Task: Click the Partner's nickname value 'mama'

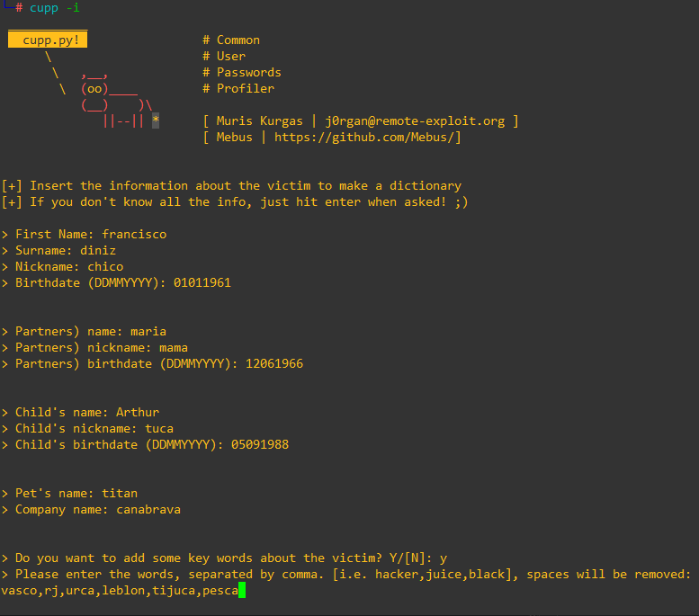Action: coord(174,348)
